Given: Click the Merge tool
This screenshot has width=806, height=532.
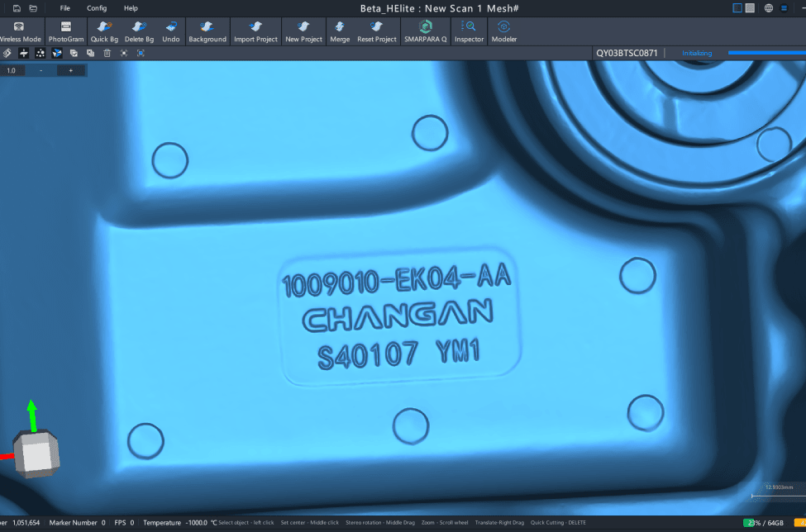Looking at the screenshot, I should (340, 32).
